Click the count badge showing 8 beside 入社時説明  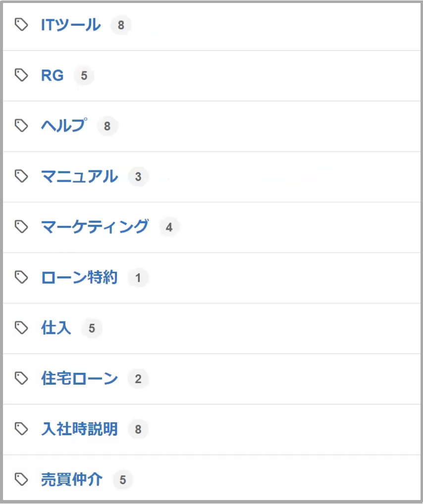pyautogui.click(x=137, y=429)
